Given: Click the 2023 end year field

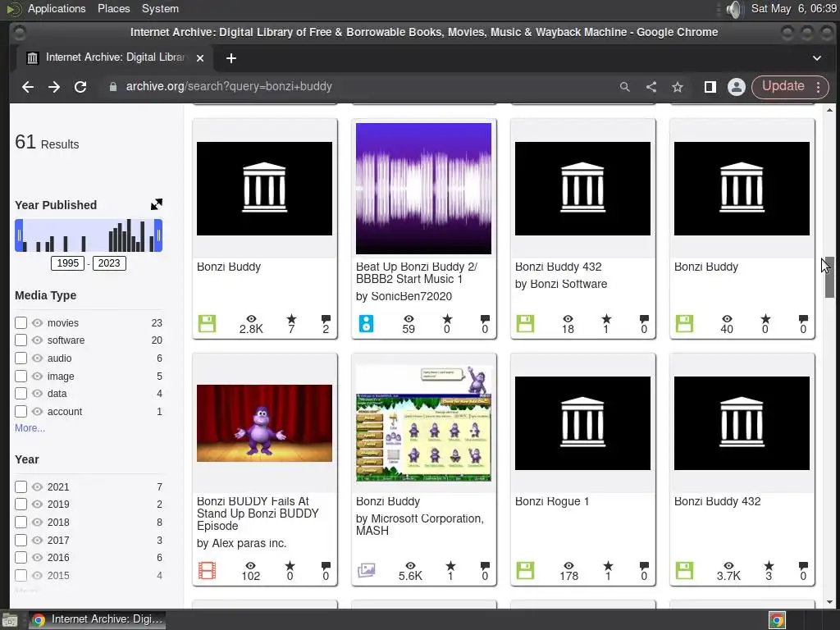Looking at the screenshot, I should pos(109,263).
